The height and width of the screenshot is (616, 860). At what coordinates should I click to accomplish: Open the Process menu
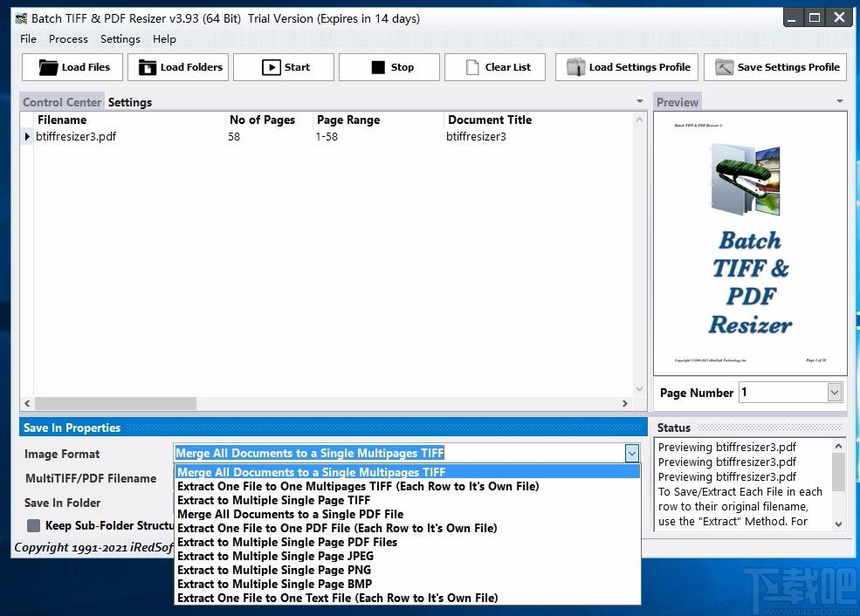pyautogui.click(x=68, y=39)
